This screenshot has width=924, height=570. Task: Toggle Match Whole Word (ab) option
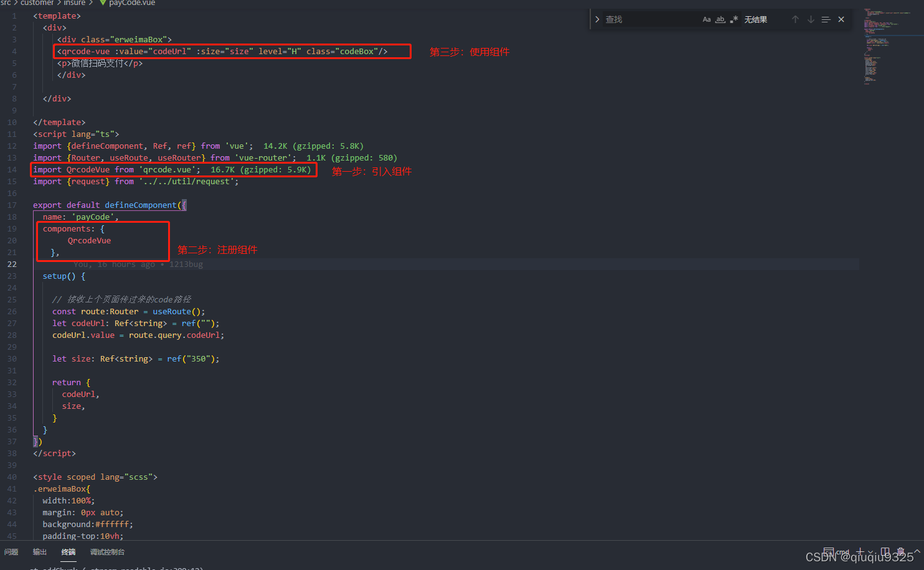pos(720,19)
